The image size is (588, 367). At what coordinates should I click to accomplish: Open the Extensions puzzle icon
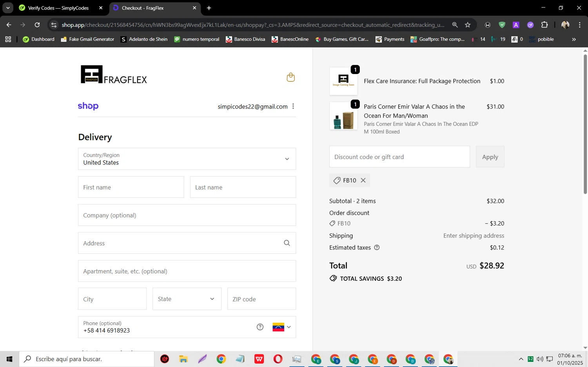click(544, 25)
